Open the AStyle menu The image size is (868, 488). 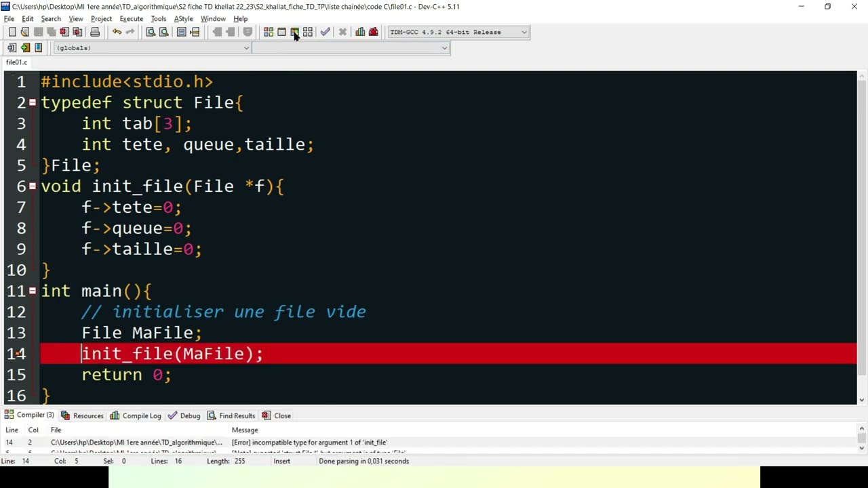point(183,18)
